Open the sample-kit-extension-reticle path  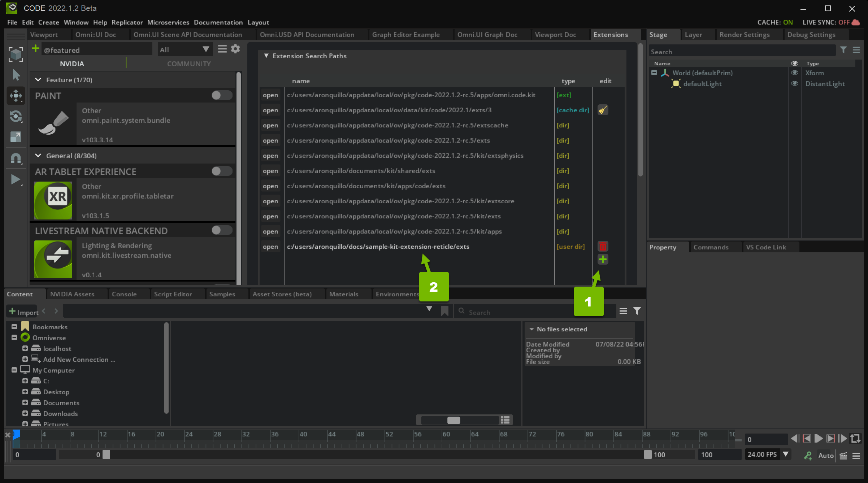coord(270,247)
